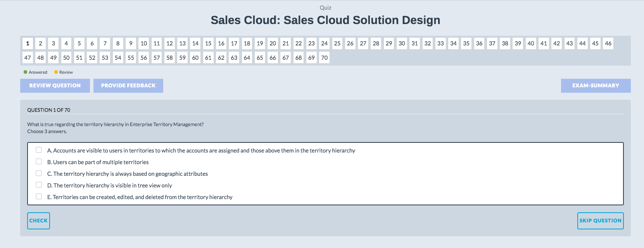Jump to question 66
This screenshot has width=644, height=248.
pyautogui.click(x=273, y=58)
